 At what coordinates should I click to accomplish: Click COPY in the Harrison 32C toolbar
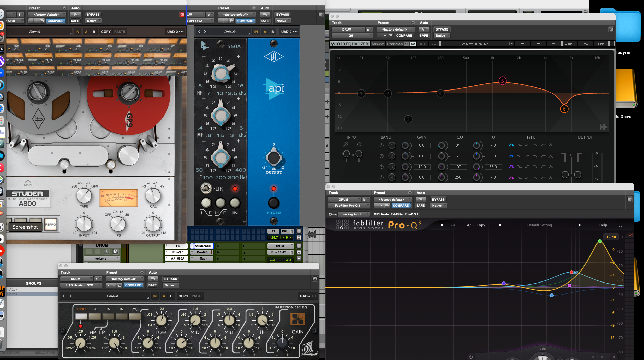[183, 296]
